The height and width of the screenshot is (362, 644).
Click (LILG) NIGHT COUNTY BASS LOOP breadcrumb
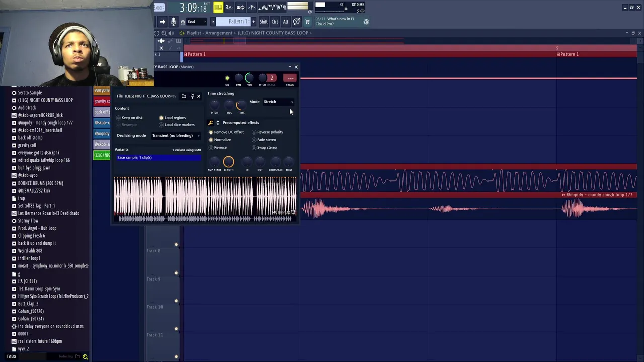(273, 33)
